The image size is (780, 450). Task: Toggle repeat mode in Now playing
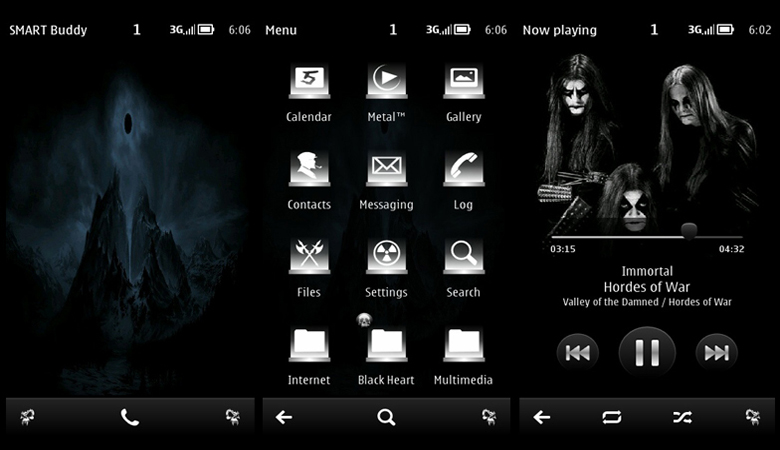pos(612,417)
